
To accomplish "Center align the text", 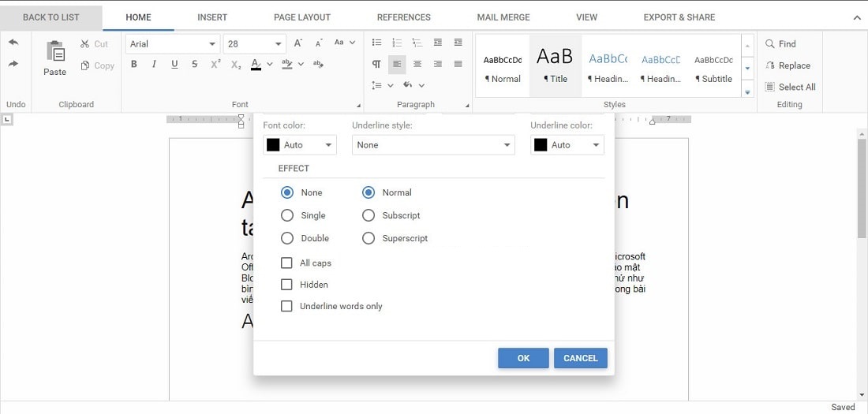I will [x=417, y=64].
